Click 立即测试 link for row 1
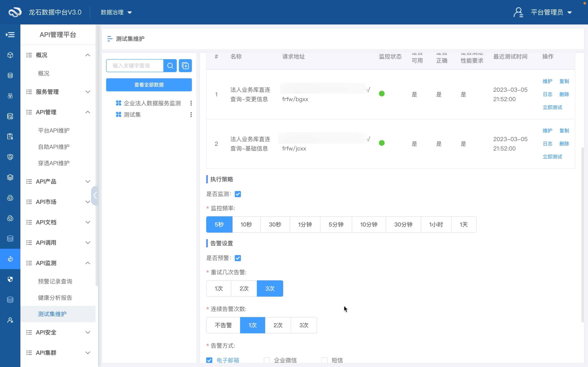 click(552, 107)
